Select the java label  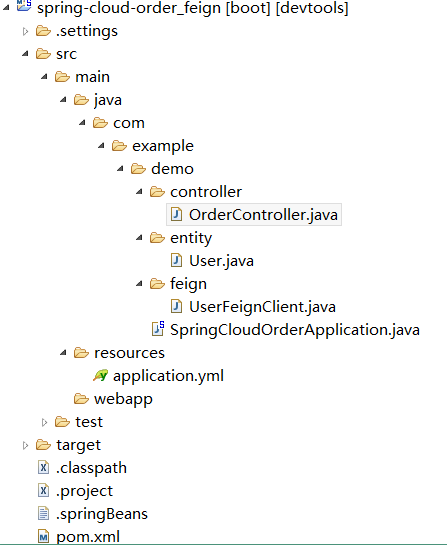[108, 101]
